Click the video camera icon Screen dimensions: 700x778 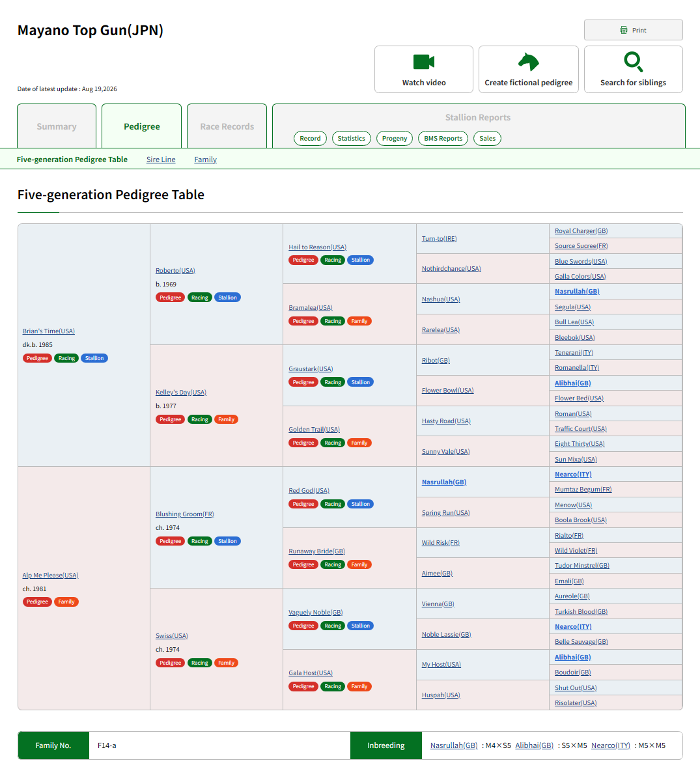(x=424, y=62)
